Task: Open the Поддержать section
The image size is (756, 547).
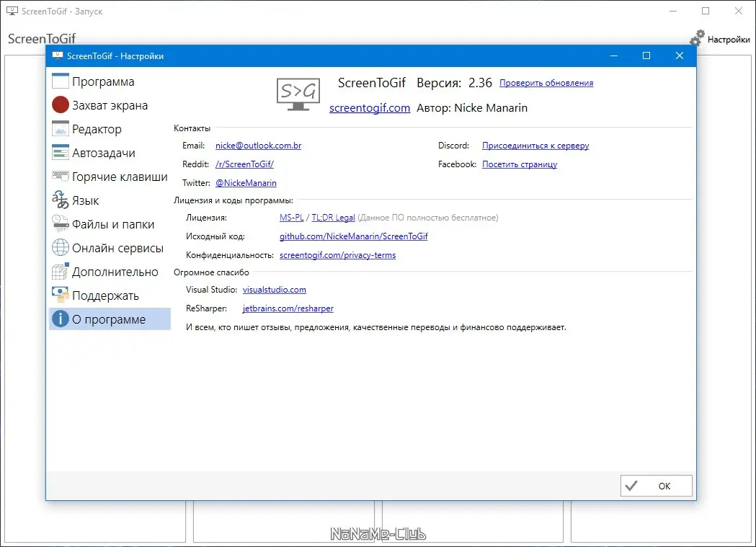Action: [x=110, y=295]
